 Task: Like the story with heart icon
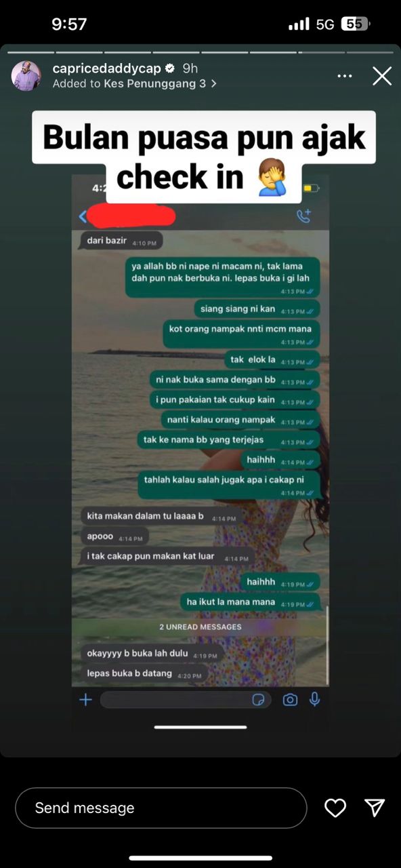click(335, 808)
